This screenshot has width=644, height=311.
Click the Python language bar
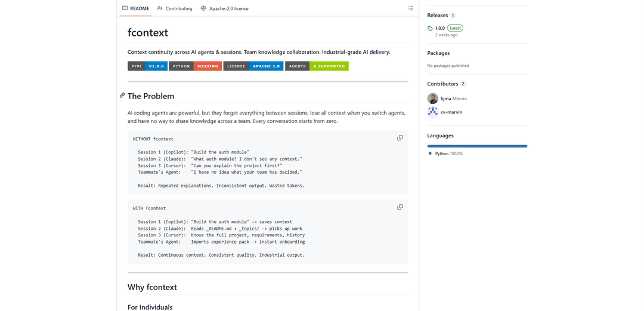[x=477, y=146]
